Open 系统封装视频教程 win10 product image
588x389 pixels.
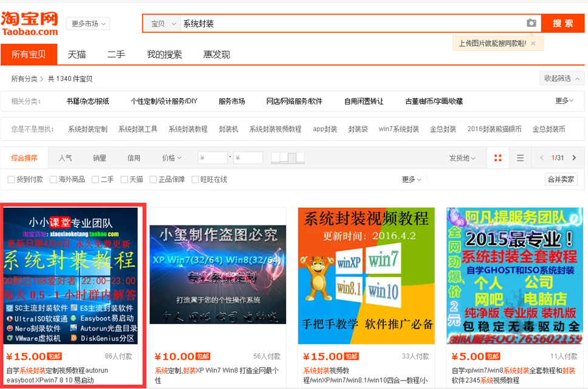coord(366,276)
